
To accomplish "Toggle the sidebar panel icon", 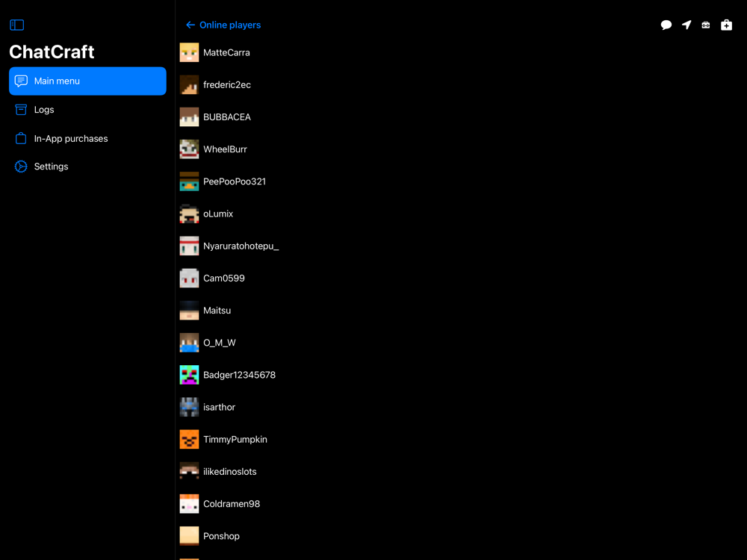I will 16,25.
